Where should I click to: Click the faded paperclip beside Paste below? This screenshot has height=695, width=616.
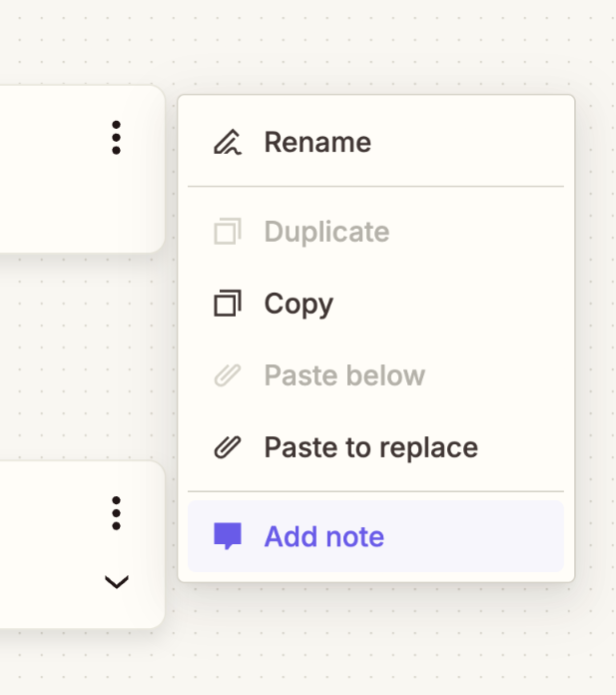pos(228,375)
